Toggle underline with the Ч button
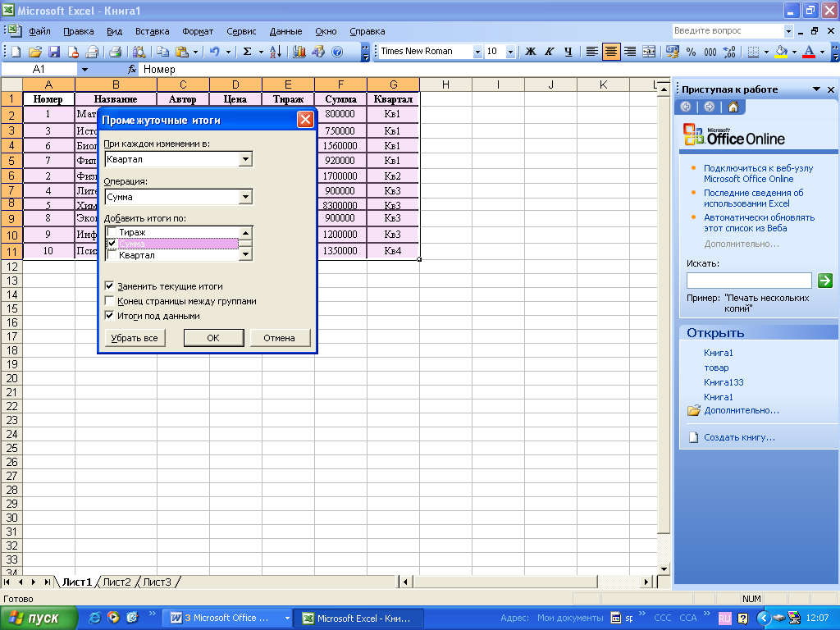This screenshot has width=840, height=630. click(x=568, y=52)
